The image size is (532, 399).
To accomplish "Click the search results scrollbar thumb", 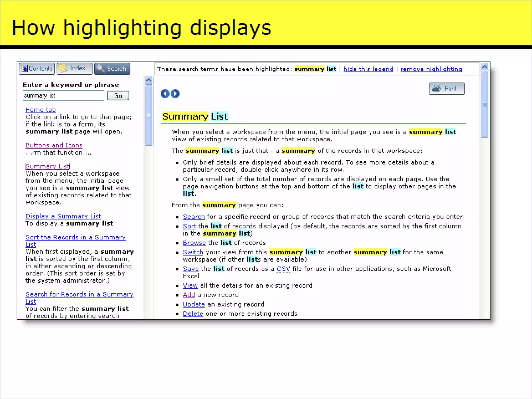I will click(149, 115).
